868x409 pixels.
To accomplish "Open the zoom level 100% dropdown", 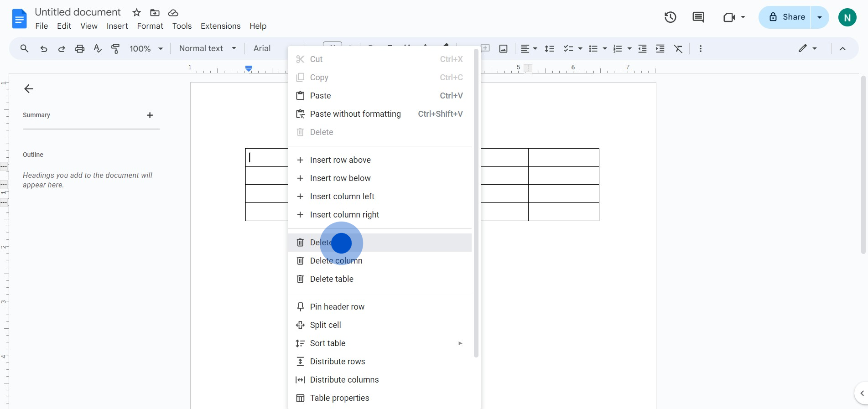I will [146, 49].
